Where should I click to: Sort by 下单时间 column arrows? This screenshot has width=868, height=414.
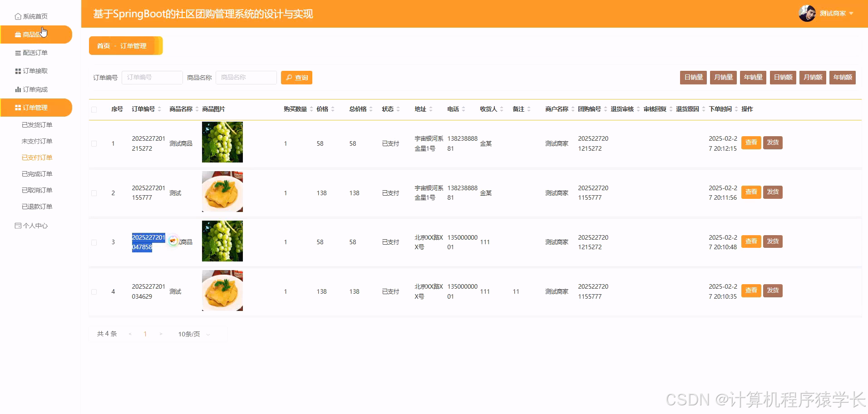pos(736,109)
